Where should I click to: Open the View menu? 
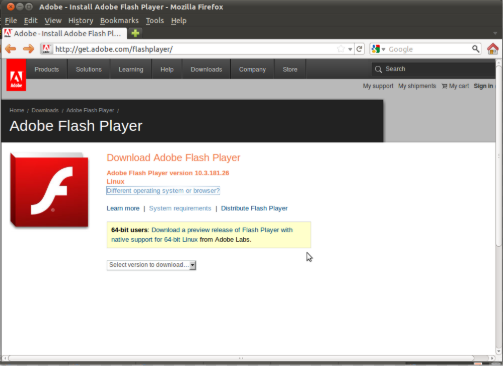[x=53, y=21]
